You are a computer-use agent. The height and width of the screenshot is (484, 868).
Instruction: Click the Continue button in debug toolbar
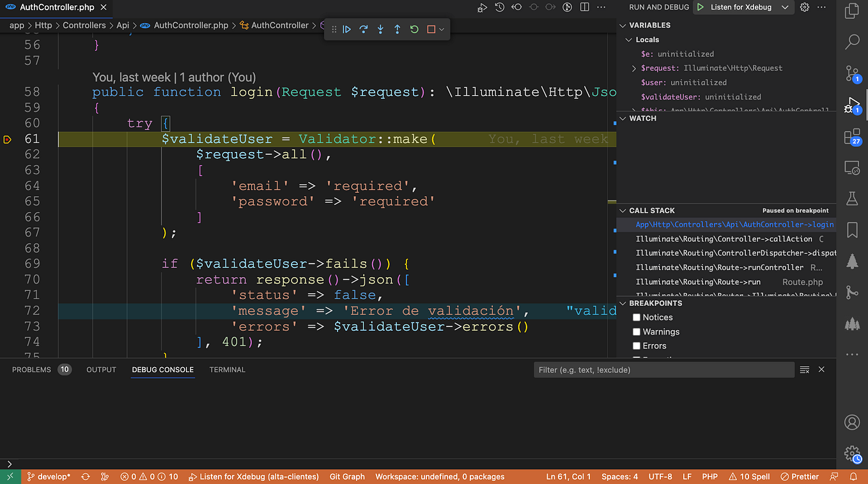[346, 29]
